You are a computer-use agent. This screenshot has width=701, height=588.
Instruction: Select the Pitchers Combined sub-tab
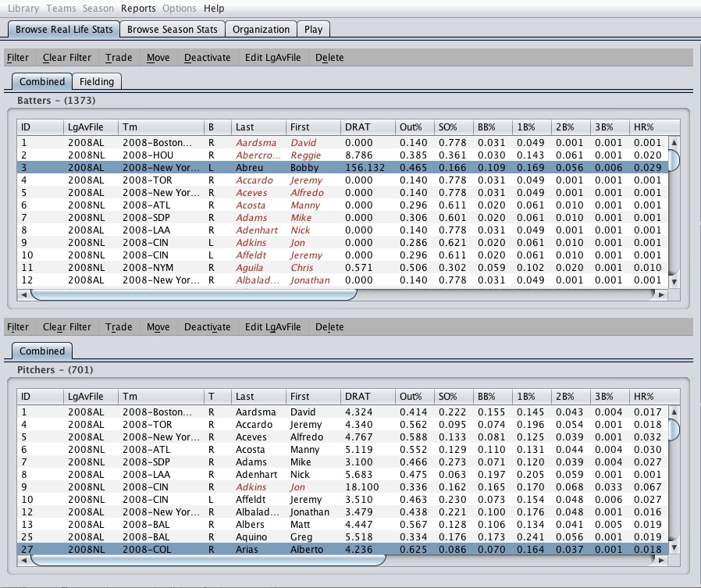tap(42, 351)
